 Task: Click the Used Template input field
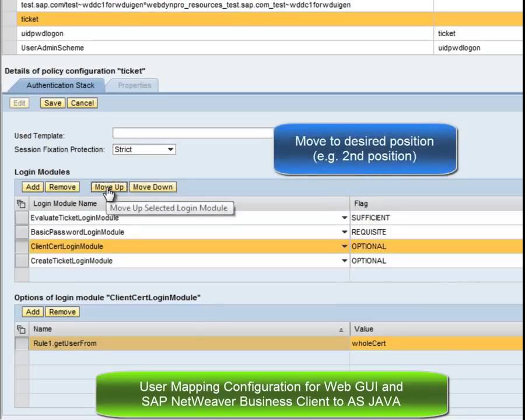coord(194,133)
